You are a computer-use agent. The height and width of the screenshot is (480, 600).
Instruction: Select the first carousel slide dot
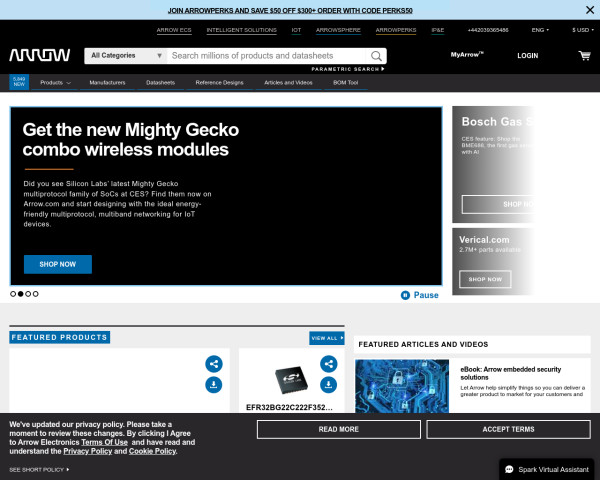(14, 294)
